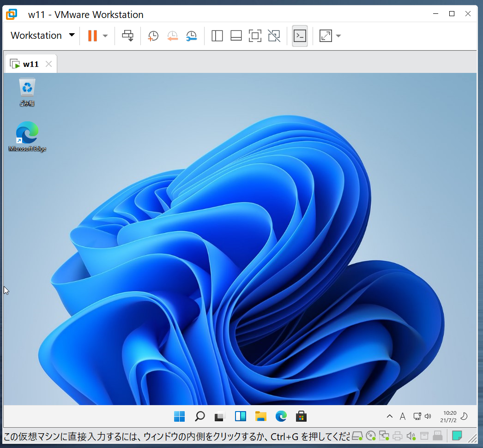Enter full screen mode
Image resolution: width=483 pixels, height=448 pixels.
pos(255,36)
